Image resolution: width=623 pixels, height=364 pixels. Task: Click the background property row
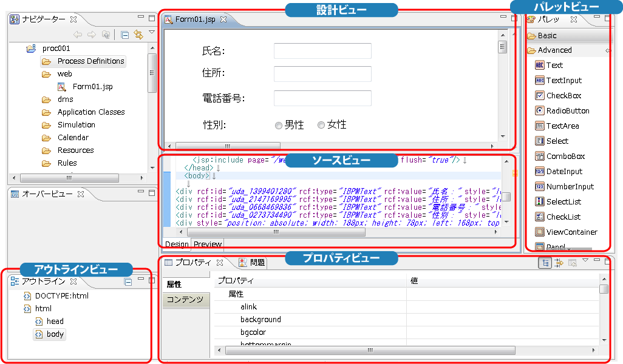click(x=406, y=320)
